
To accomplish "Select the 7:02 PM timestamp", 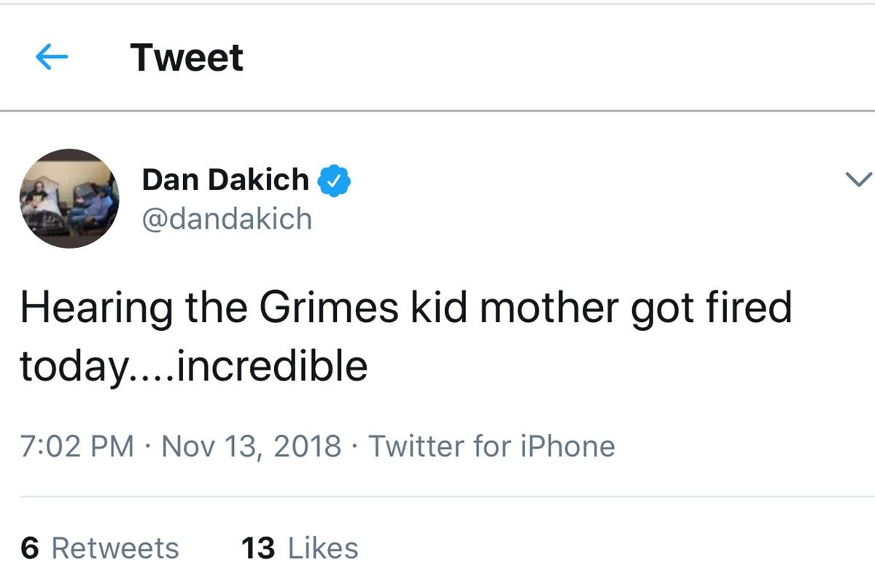I will (77, 446).
